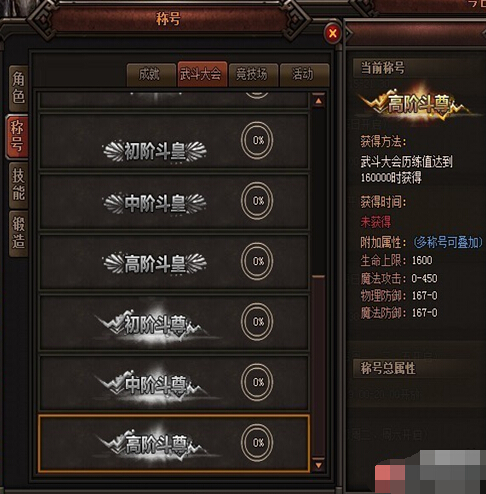Click scrollbar down arrow in title list
486x494 pixels.
tap(318, 464)
